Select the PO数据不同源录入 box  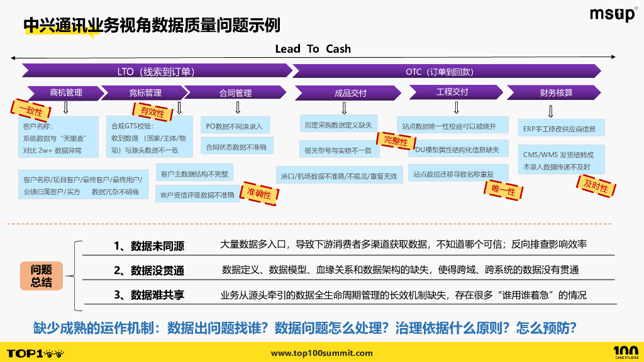235,125
